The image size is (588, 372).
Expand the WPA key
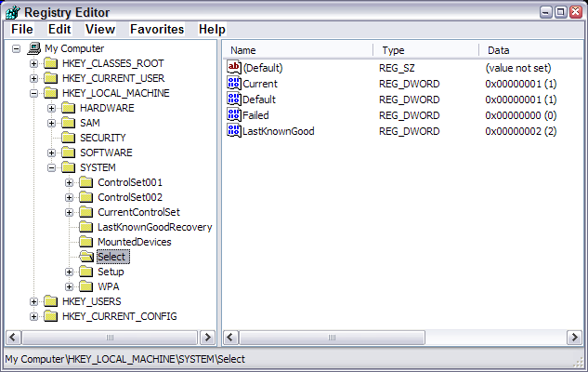pyautogui.click(x=69, y=286)
